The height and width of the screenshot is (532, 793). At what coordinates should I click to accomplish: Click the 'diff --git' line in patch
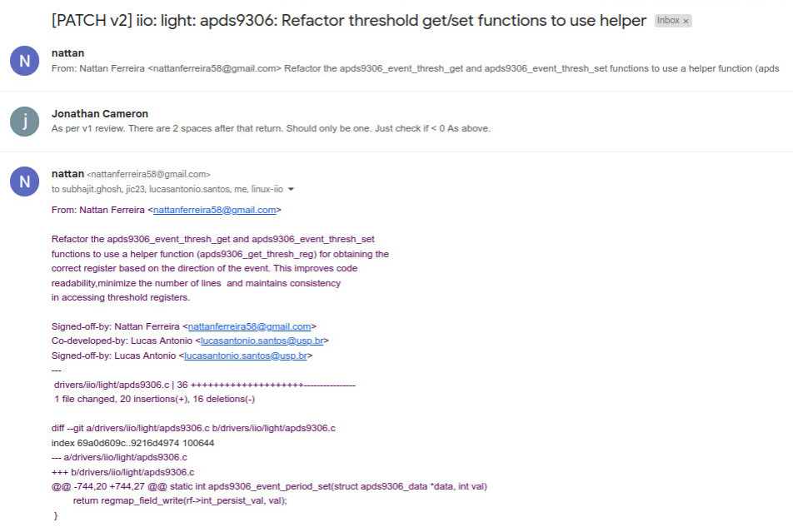tap(193, 428)
